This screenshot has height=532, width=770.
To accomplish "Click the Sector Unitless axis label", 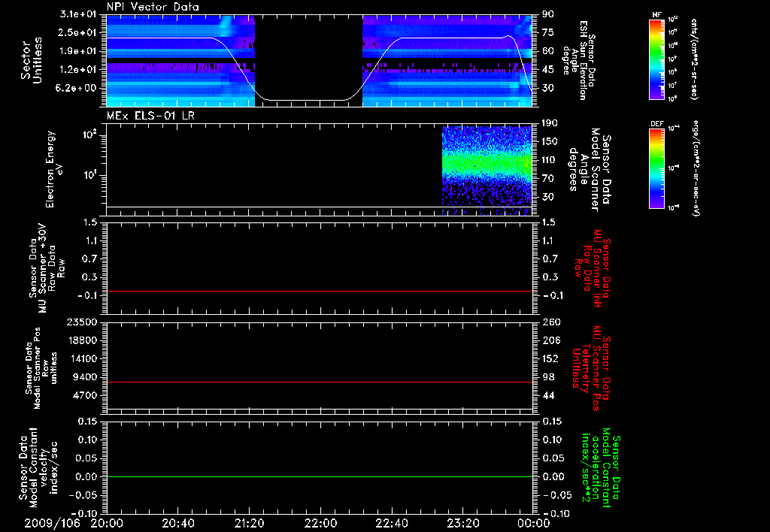I will [x=32, y=60].
